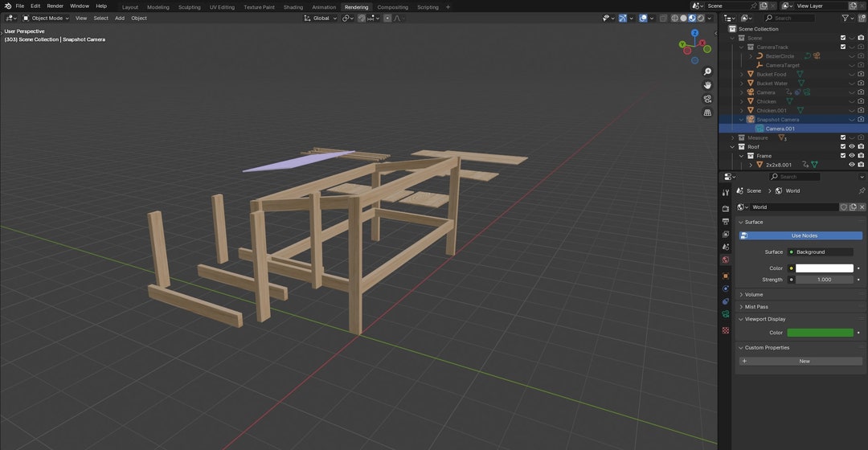Screen dimensions: 868x450
Task: Open Global transform orientation dropdown
Action: coord(321,18)
